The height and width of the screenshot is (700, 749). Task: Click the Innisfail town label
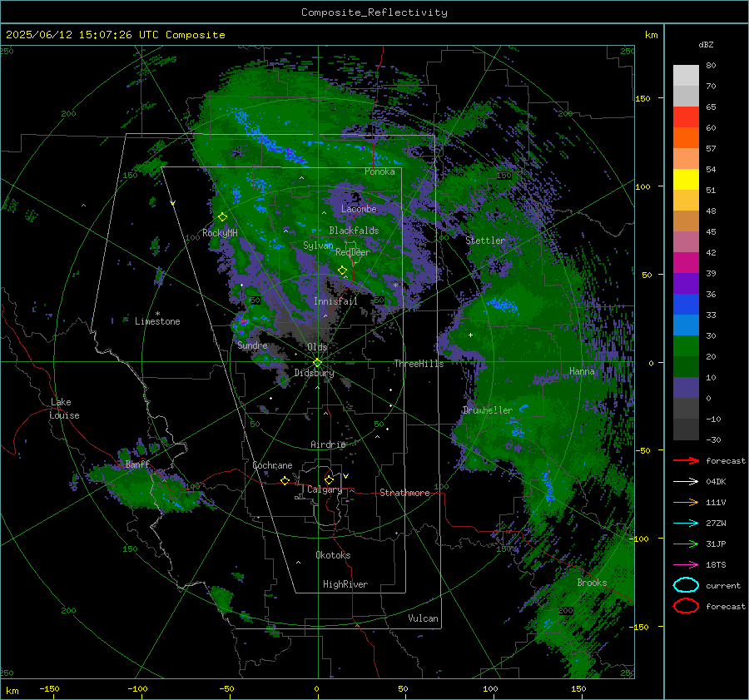point(335,301)
